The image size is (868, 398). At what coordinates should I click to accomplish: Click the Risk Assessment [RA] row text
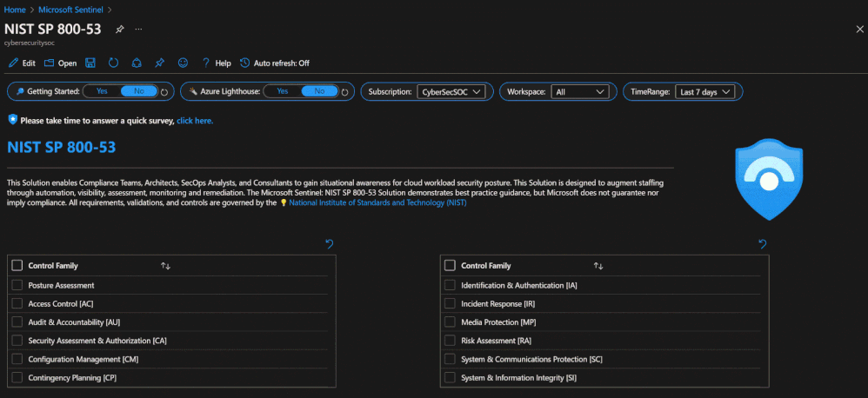pyautogui.click(x=496, y=341)
